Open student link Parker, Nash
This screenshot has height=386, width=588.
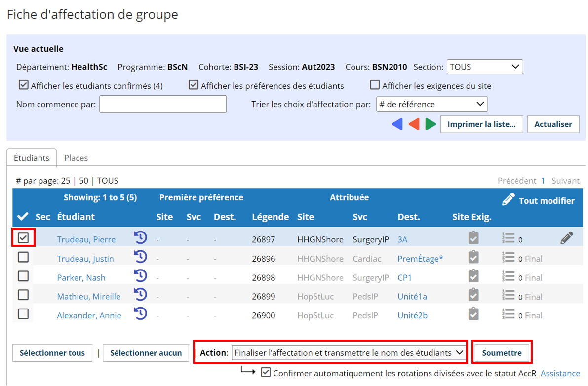(x=81, y=277)
